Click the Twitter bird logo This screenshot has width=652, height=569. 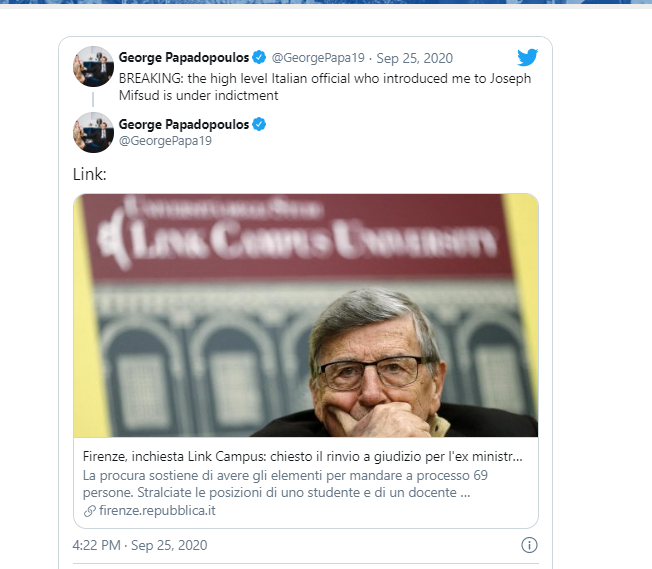(527, 57)
